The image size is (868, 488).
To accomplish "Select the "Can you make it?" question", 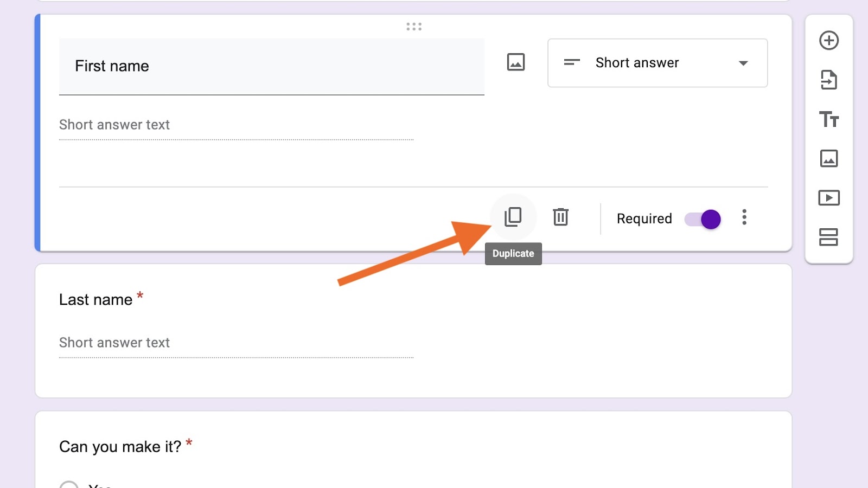I will point(120,447).
